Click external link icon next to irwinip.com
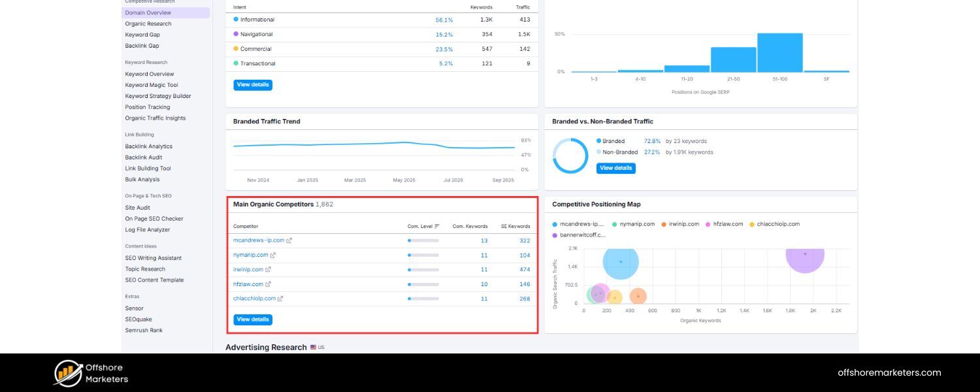Viewport: 980px width, 392px height. pos(268,270)
